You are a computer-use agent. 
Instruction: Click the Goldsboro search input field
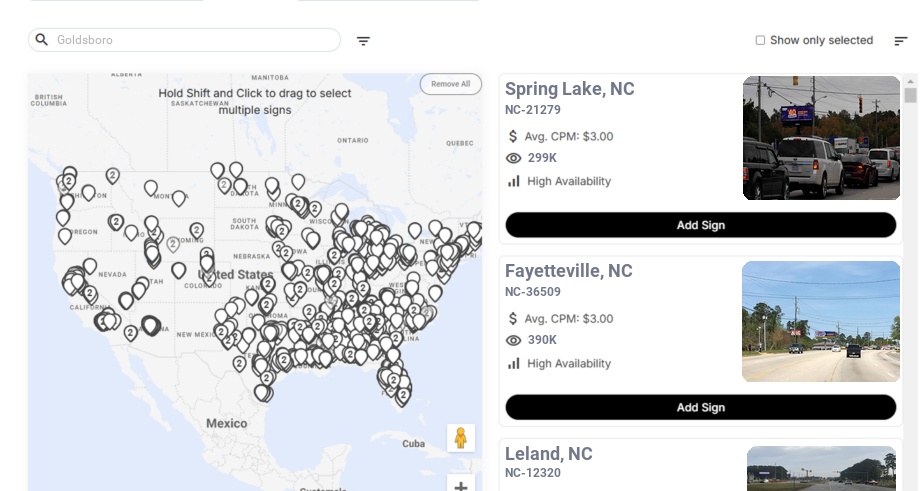(190, 40)
